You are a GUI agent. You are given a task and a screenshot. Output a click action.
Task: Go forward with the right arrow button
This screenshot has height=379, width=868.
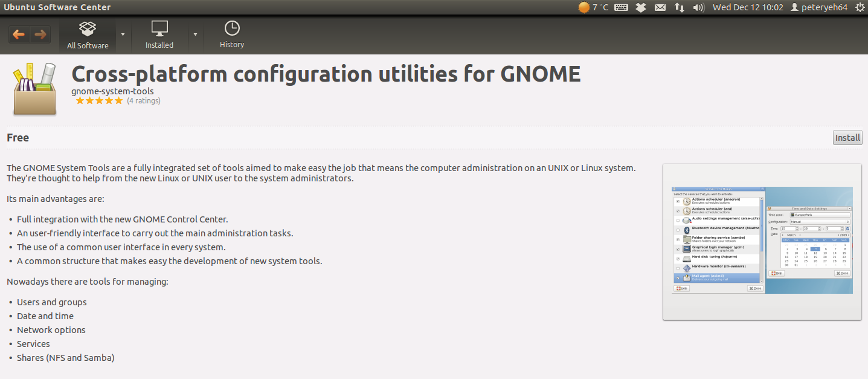coord(40,34)
